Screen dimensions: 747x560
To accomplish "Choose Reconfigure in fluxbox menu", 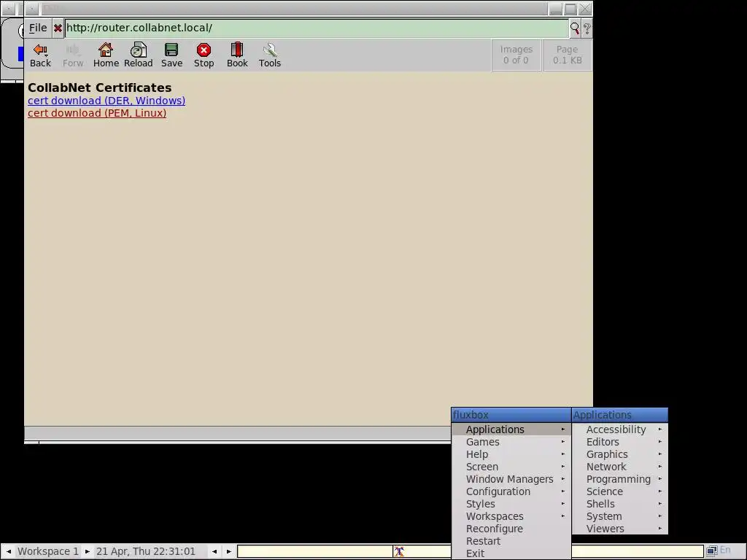I will tap(511, 529).
